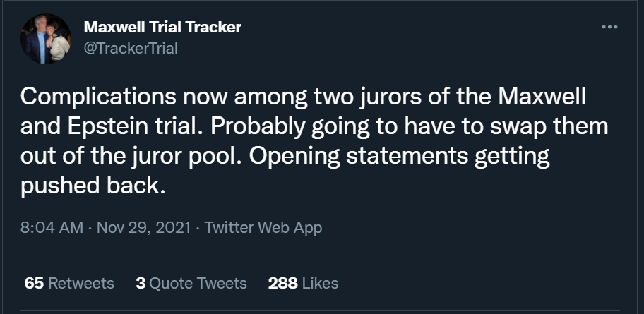Screen dimensions: 644x314
Task: Click the tweet's first line starting with Complications
Action: click(x=303, y=97)
